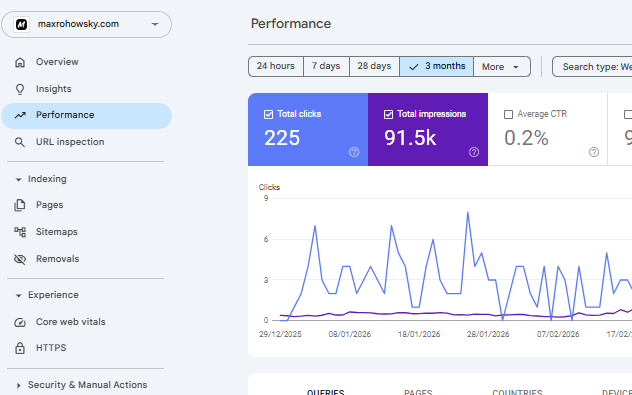
Task: Click the Clicks axis label on chart
Action: tap(269, 187)
